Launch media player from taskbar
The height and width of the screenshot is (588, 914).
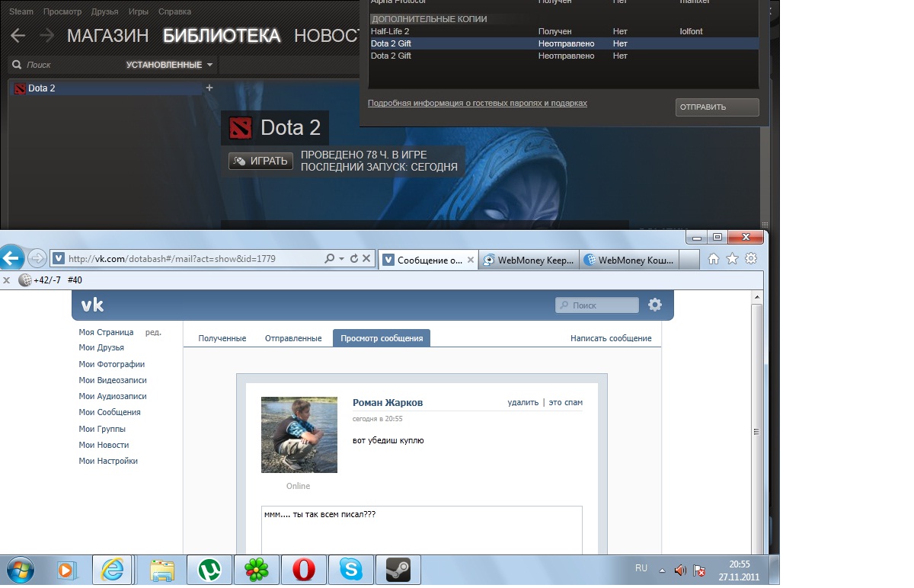(66, 570)
